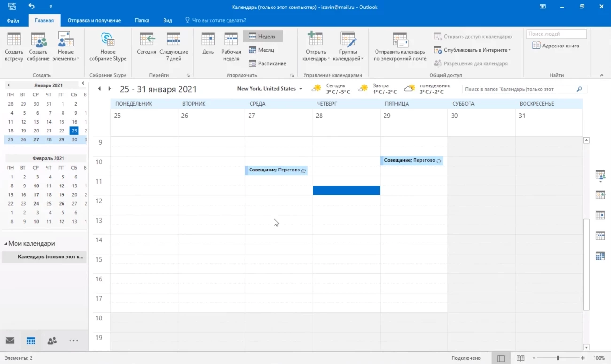The image size is (611, 364).
Task: Click the top meeting icon in right sidebar
Action: (x=600, y=175)
